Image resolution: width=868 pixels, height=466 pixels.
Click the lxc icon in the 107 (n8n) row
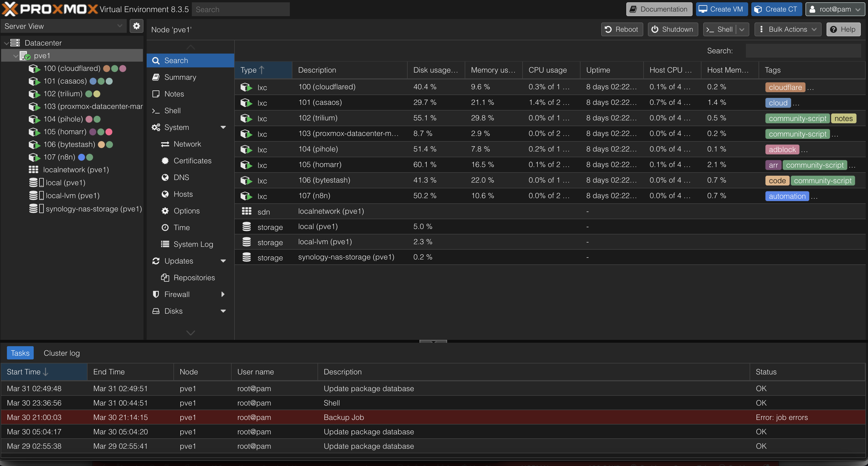pyautogui.click(x=246, y=196)
